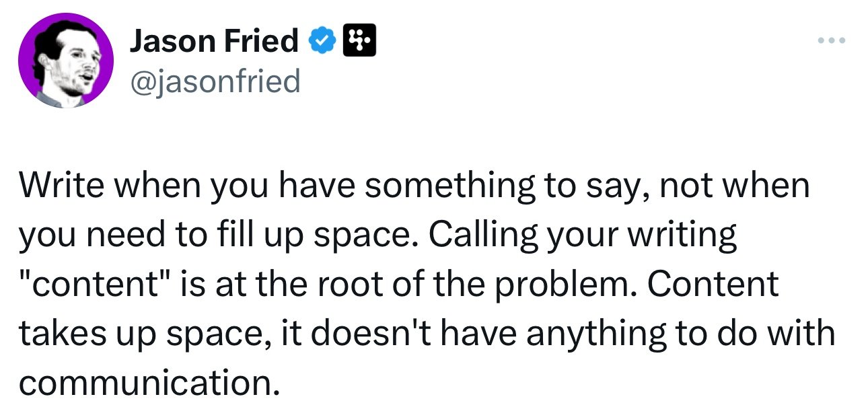The image size is (868, 403).
Task: Click the blue verified checkmark badge
Action: coord(321,42)
